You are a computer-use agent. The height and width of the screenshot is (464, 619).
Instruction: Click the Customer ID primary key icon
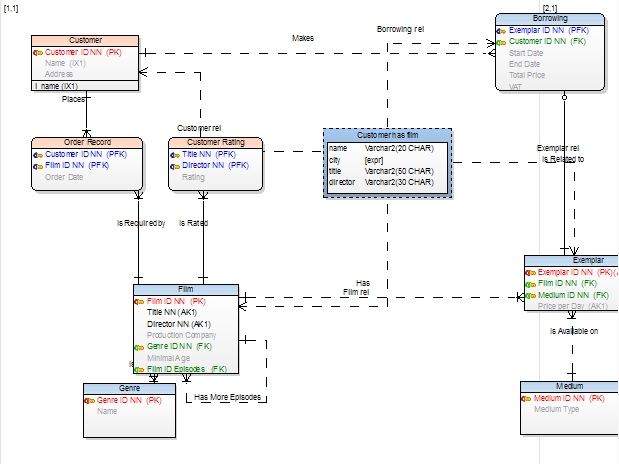[x=38, y=53]
